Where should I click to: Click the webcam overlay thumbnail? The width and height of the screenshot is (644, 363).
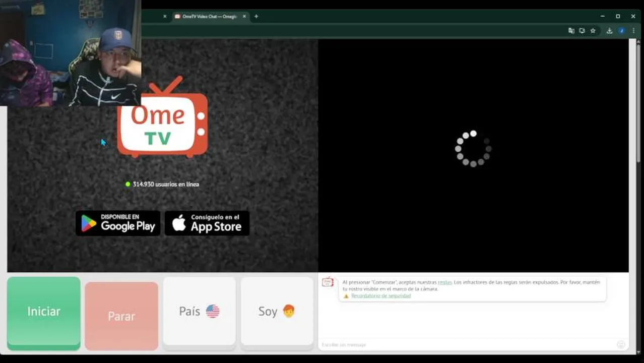71,53
